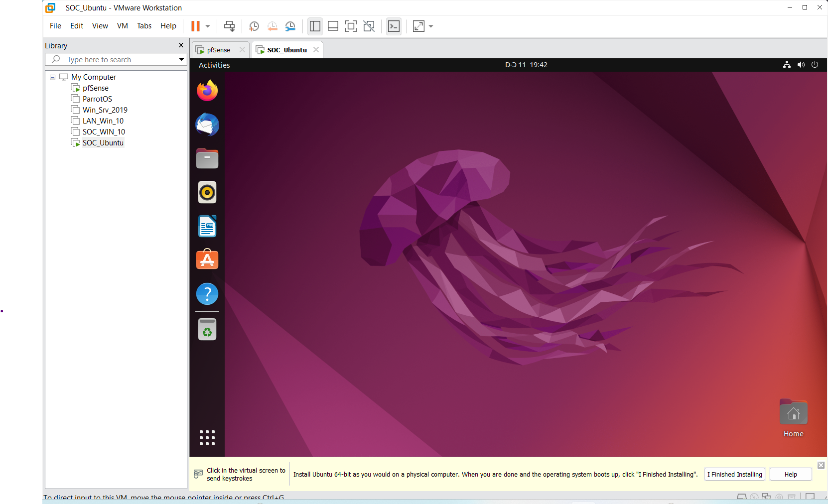Launch Firefox from the Ubuntu dock
The height and width of the screenshot is (504, 828).
pyautogui.click(x=207, y=91)
